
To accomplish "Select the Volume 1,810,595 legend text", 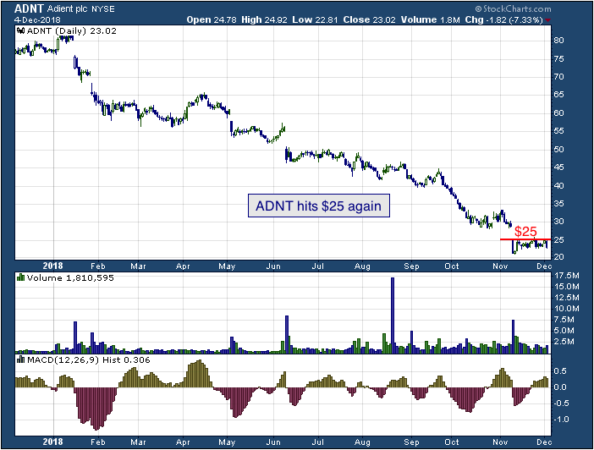I will point(70,278).
